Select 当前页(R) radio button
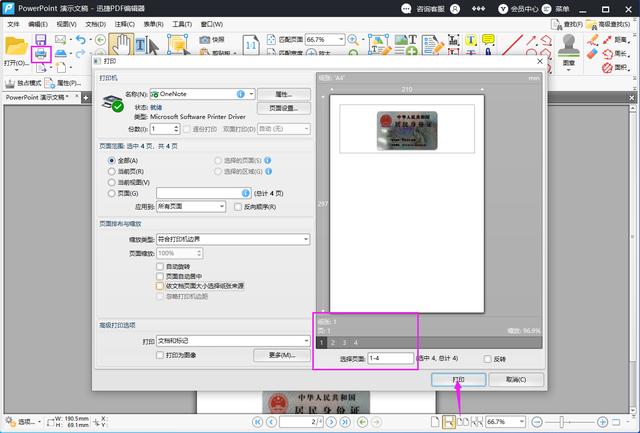Screen dimensions: 640x433 112,171
